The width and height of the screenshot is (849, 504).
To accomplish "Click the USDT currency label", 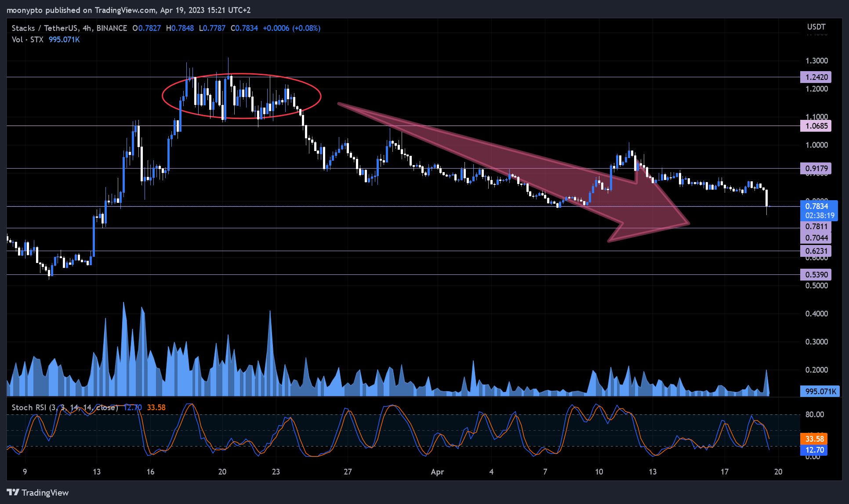I will (816, 27).
